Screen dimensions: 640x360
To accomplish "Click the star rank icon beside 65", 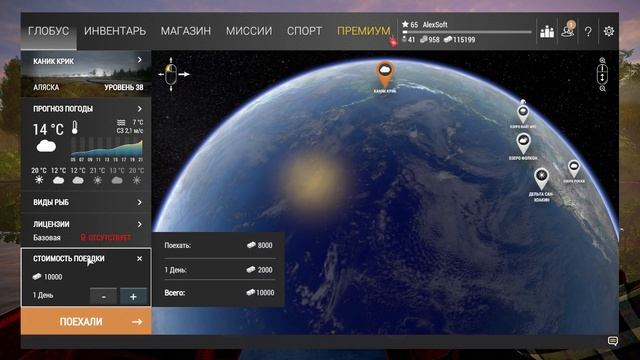I will click(405, 24).
